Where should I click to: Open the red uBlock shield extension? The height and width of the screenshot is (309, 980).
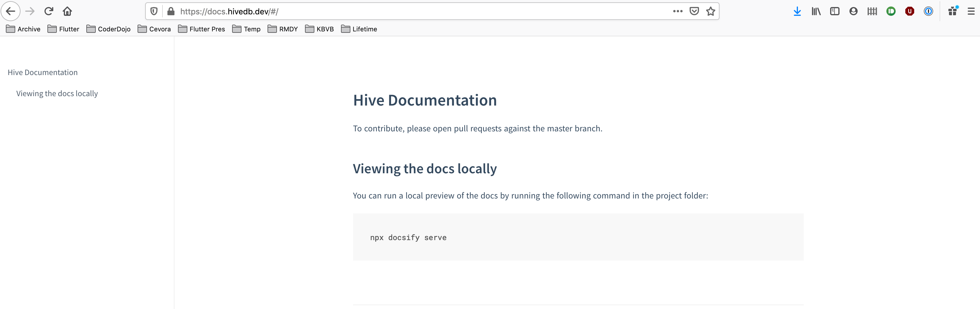click(910, 11)
